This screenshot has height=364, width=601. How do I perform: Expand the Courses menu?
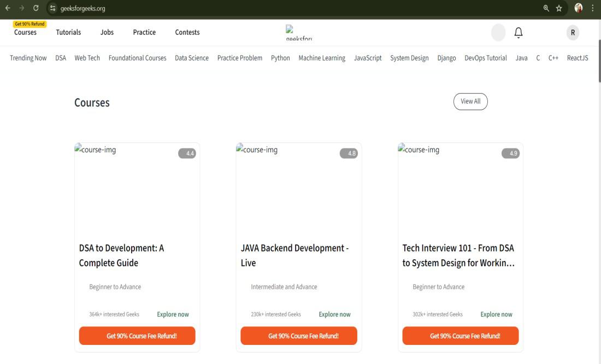pos(25,33)
